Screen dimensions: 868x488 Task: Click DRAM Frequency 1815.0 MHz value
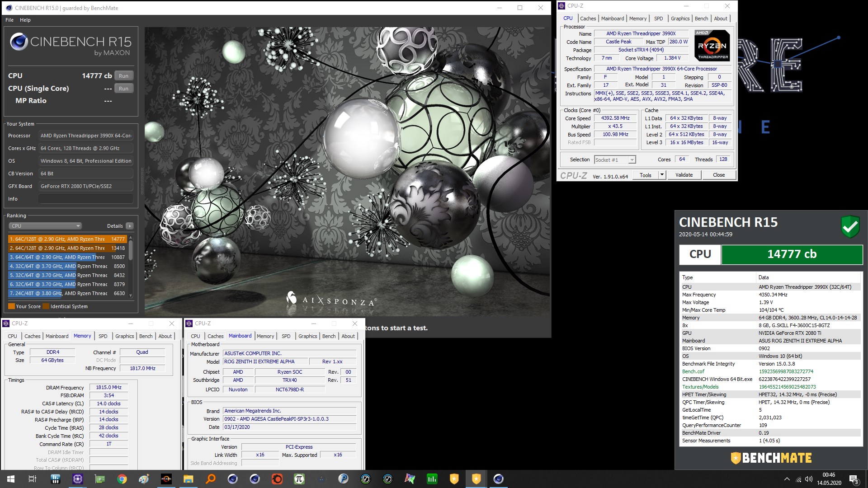click(x=108, y=388)
